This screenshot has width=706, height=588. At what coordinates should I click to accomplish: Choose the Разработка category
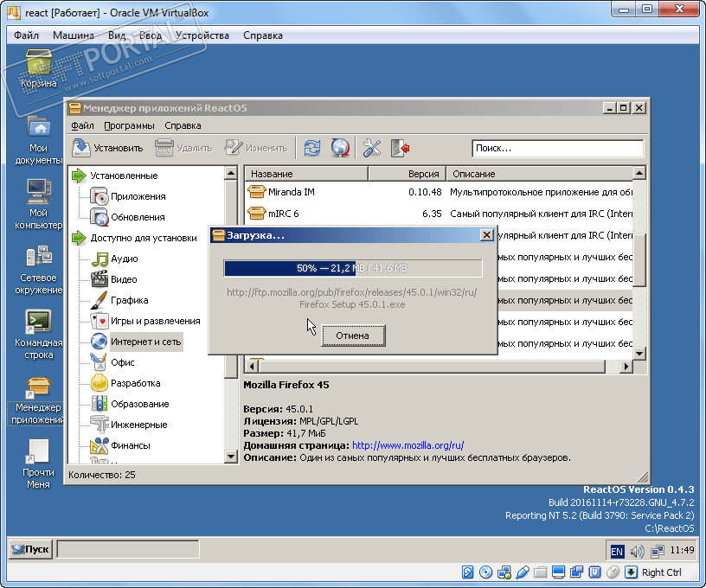tap(136, 383)
